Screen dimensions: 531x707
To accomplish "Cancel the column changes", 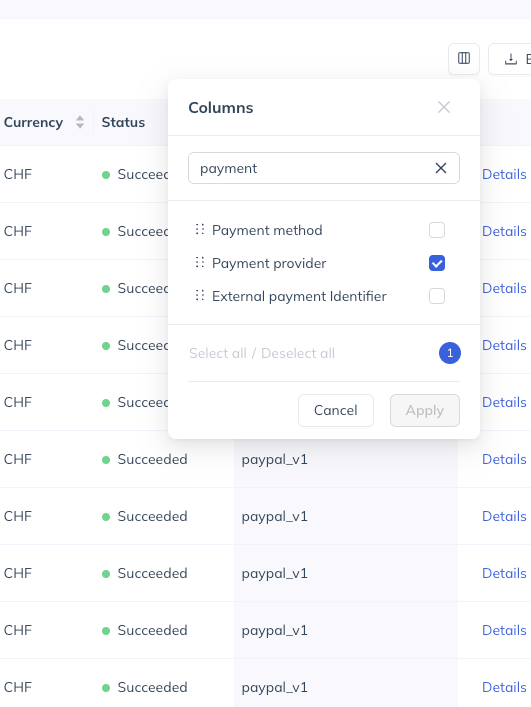I will tap(336, 410).
